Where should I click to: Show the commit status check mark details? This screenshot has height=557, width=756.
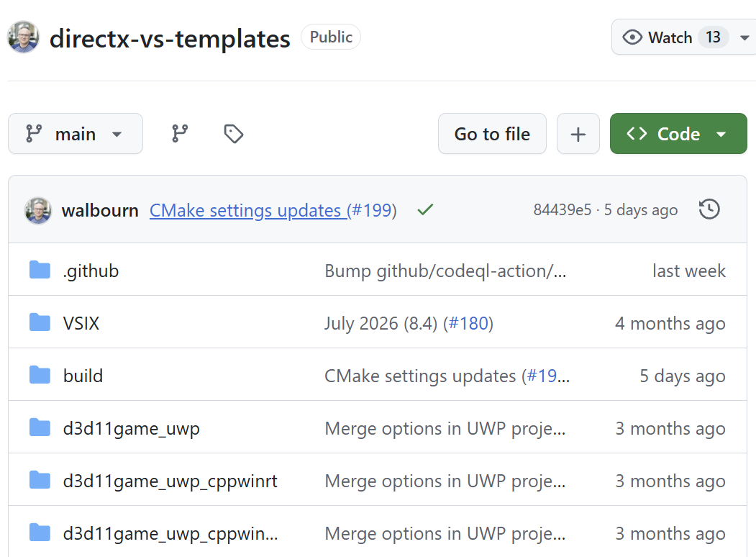(x=425, y=210)
